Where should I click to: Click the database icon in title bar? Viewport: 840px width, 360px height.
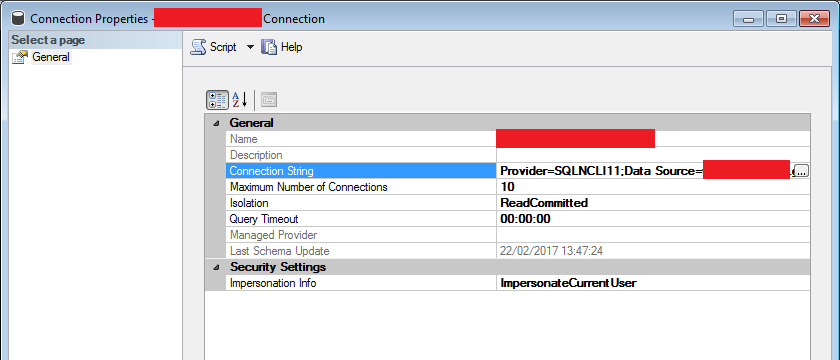18,19
